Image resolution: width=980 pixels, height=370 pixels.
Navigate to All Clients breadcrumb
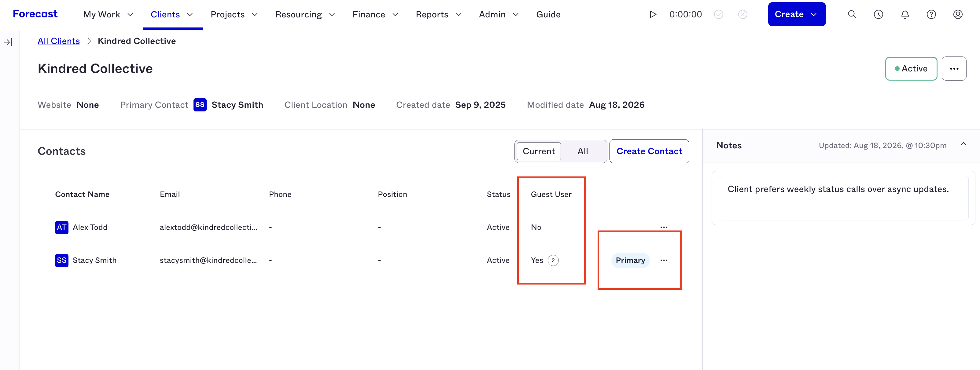[x=59, y=41]
